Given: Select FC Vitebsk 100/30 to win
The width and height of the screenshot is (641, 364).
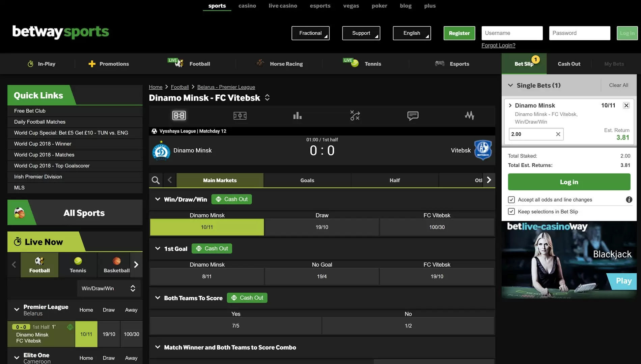Looking at the screenshot, I should point(437,227).
